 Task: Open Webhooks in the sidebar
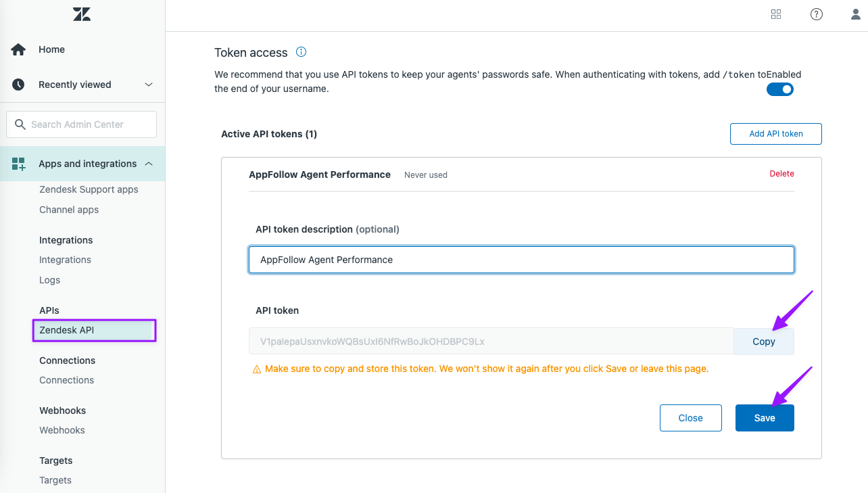[x=62, y=430]
